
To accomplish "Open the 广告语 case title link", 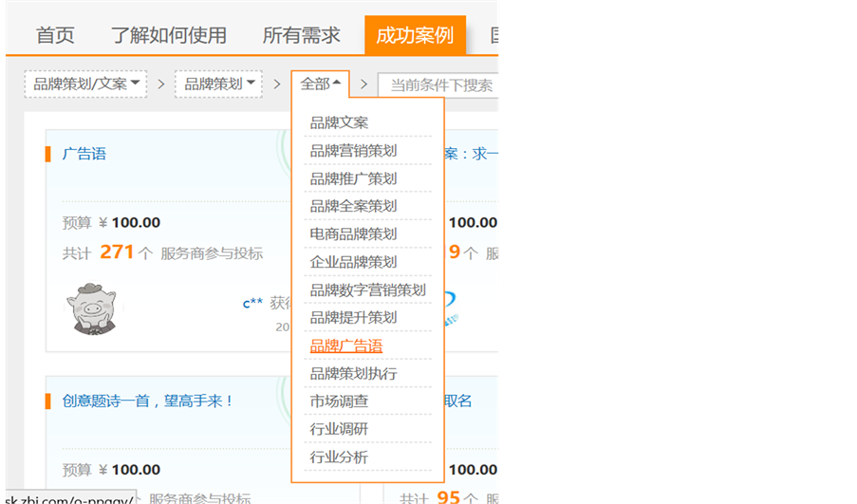I will [x=84, y=154].
